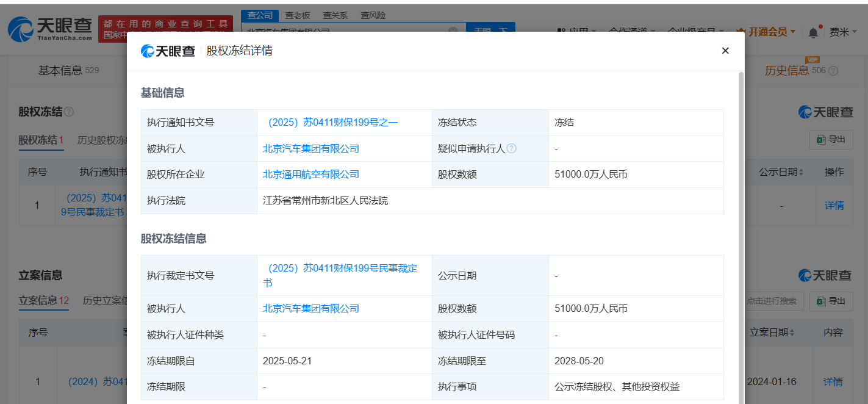Click the 冻结 status value
Image resolution: width=868 pixels, height=404 pixels.
pyautogui.click(x=564, y=123)
